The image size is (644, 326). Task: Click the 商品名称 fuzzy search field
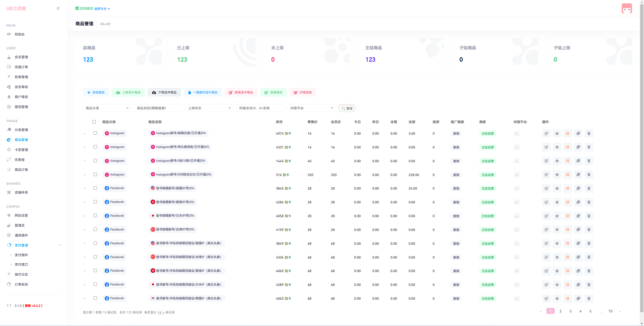158,108
